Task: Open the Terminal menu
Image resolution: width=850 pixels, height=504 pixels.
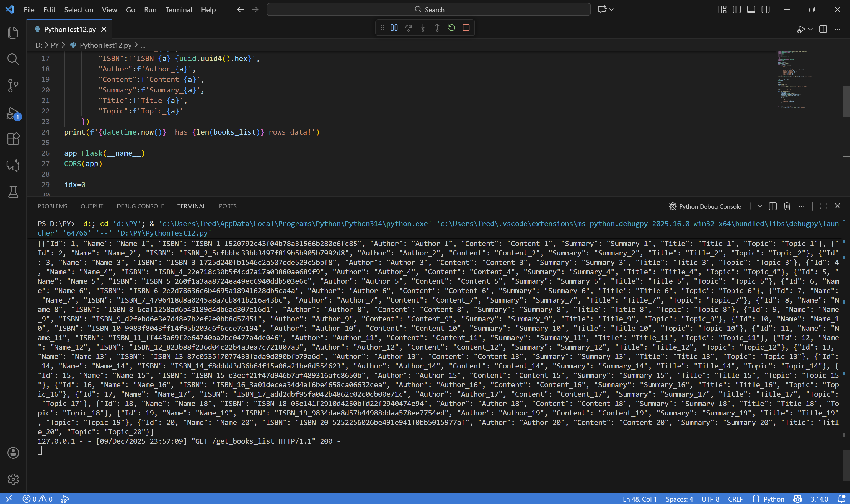Action: [x=178, y=9]
